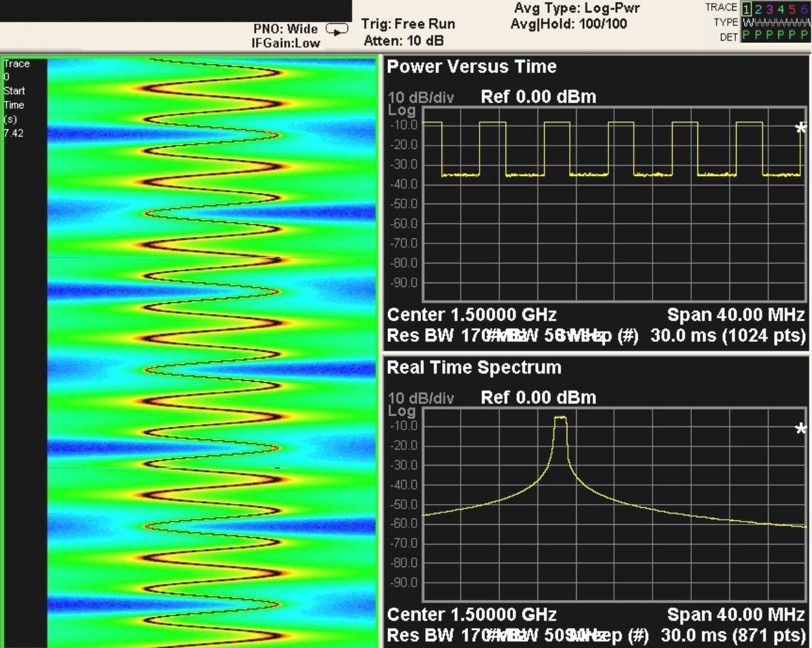
Task: Click the spectrogram 'Start Time (s)' label
Action: (x=14, y=105)
